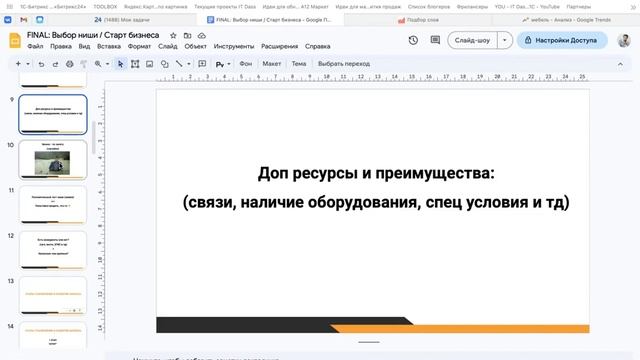This screenshot has width=640, height=360.
Task: Insert an image from the toolbar
Action: coord(149,64)
